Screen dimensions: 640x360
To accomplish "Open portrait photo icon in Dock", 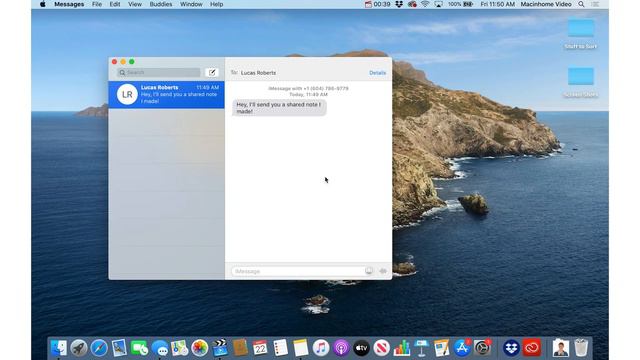I will click(x=560, y=348).
